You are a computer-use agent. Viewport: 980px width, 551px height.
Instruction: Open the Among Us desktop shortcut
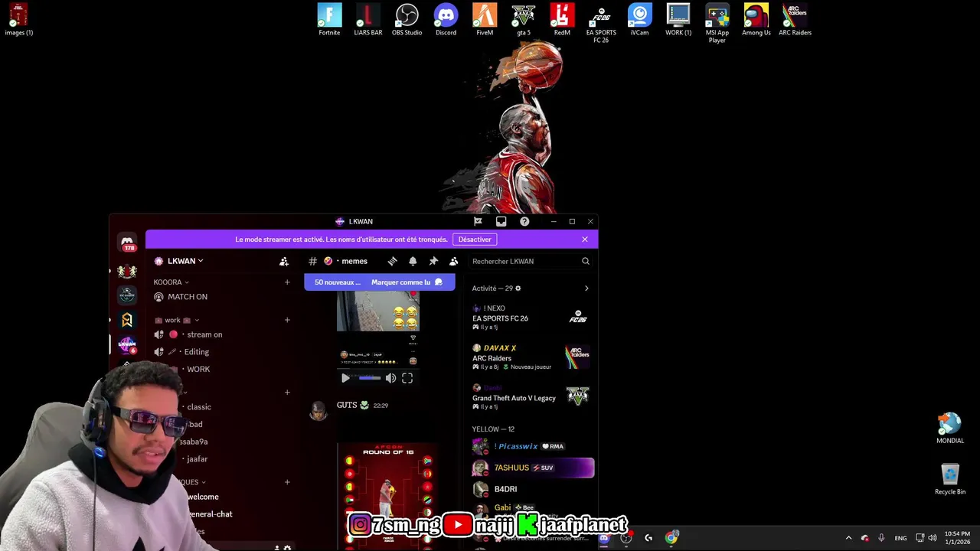(x=756, y=20)
